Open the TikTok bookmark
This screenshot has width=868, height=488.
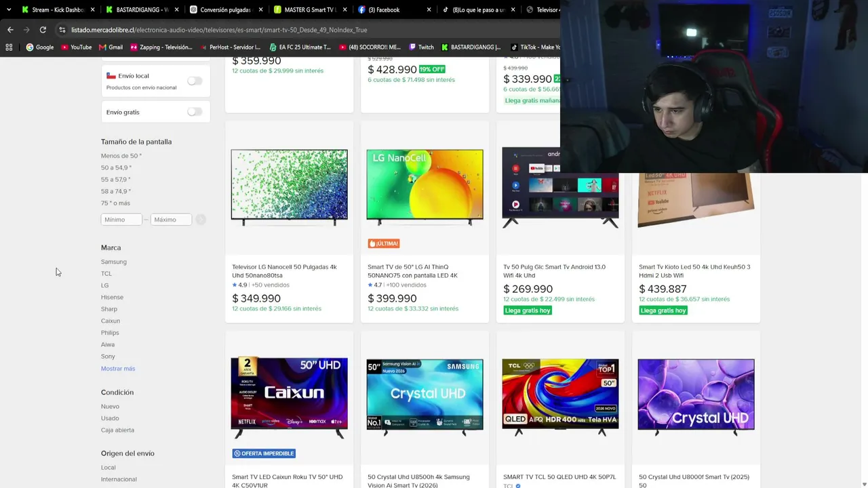[x=534, y=47]
